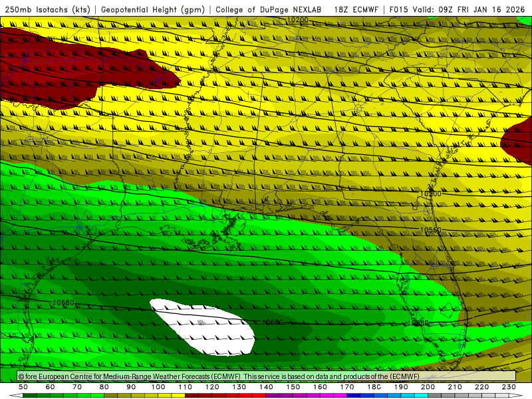Image resolution: width=532 pixels, height=399 pixels.
Task: Click the 210 label on the color scale
Action: [455, 387]
